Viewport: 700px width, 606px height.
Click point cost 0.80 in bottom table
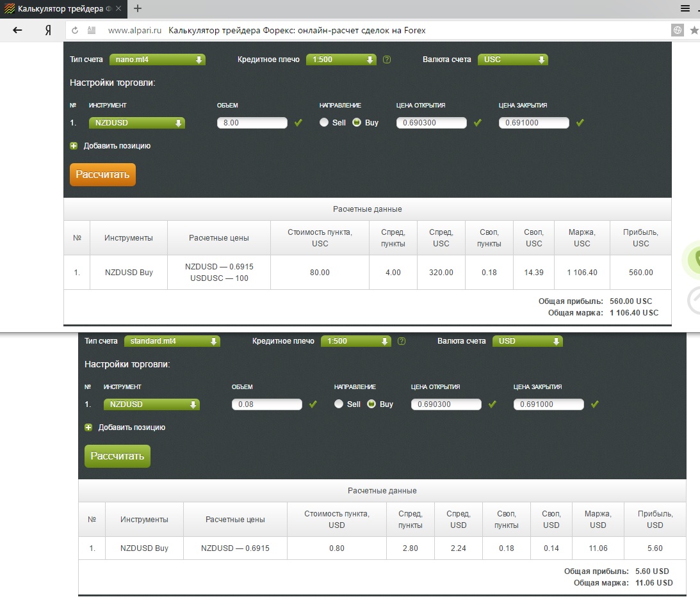click(x=337, y=548)
